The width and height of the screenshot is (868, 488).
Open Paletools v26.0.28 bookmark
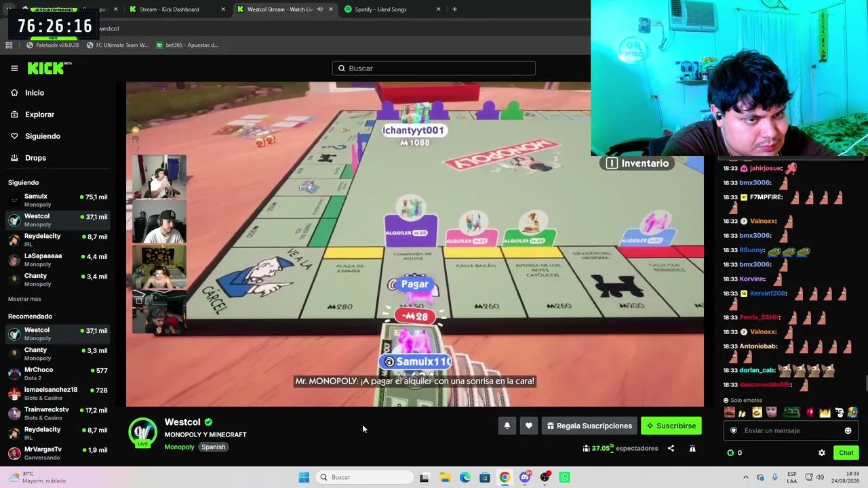point(53,45)
